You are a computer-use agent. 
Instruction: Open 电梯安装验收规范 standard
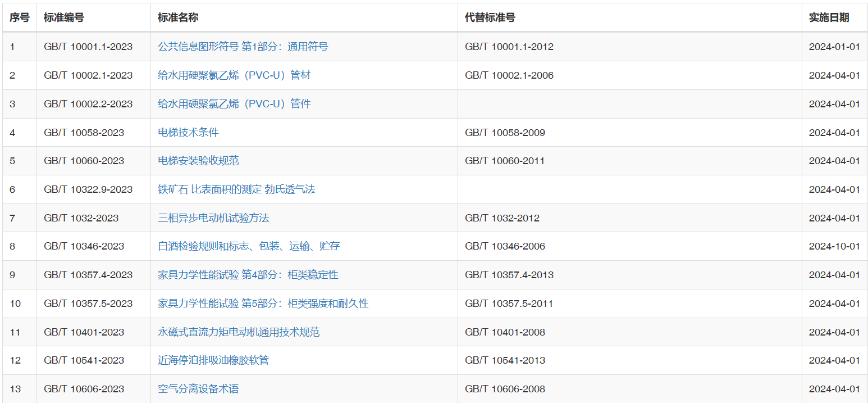[x=198, y=161]
